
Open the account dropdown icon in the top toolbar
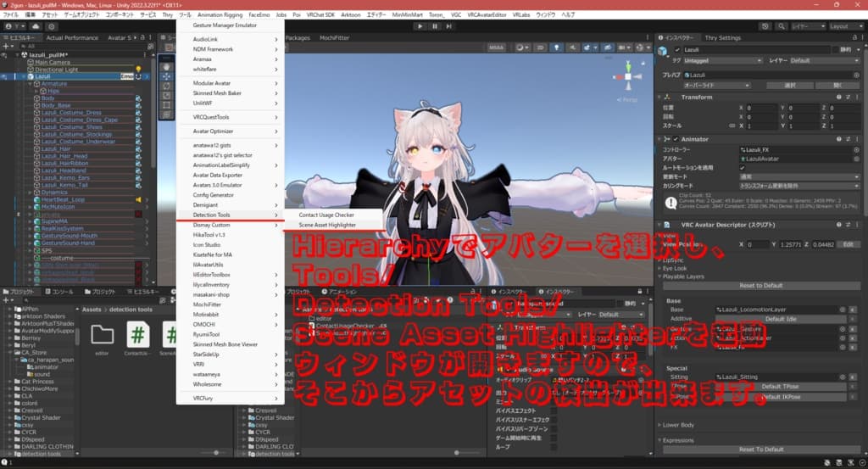[x=14, y=26]
